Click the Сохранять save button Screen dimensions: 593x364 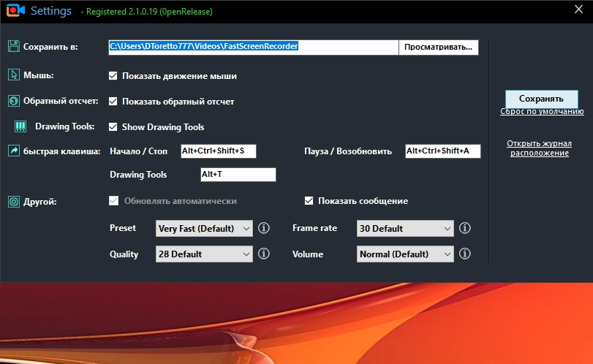pos(541,99)
